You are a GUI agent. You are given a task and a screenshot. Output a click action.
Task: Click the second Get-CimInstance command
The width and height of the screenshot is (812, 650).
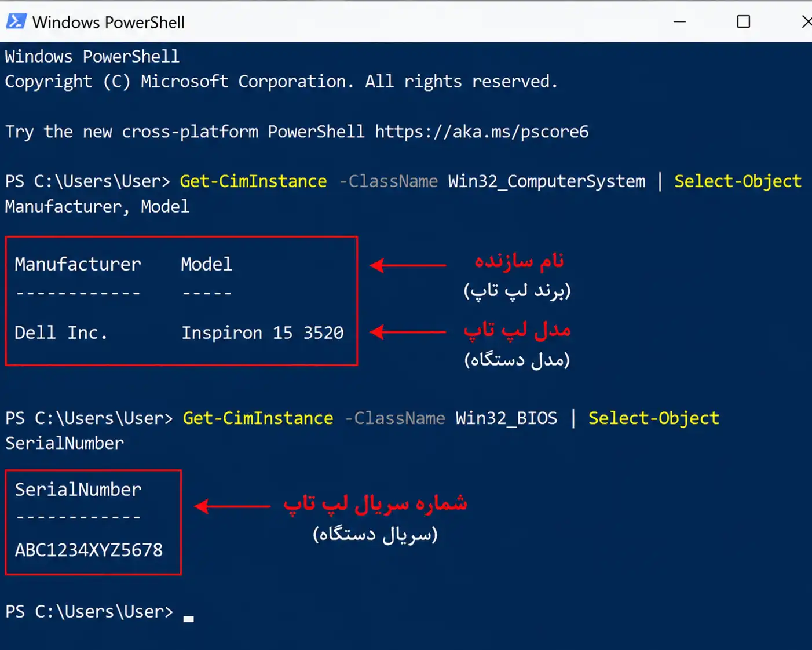point(258,418)
